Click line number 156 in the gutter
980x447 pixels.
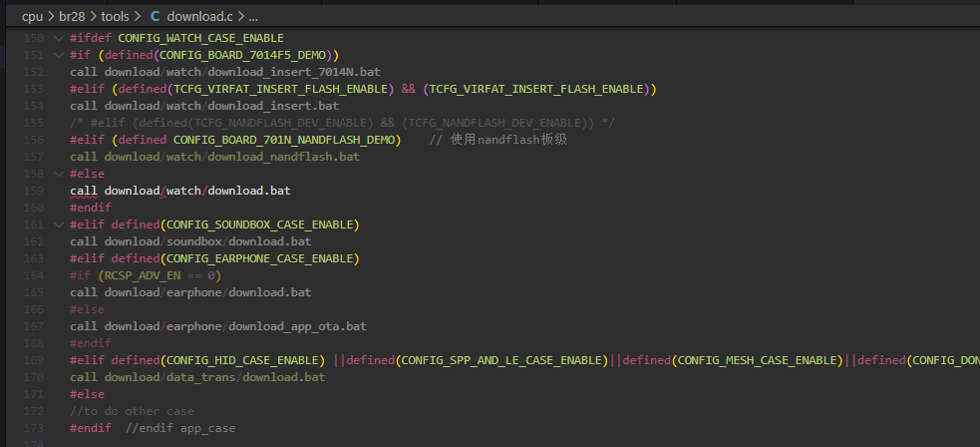pos(33,140)
